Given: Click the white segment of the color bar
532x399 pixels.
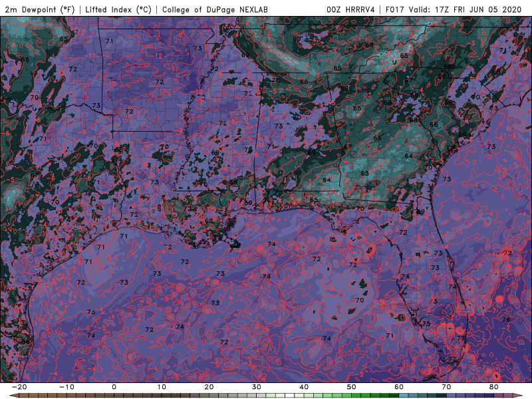Looking at the screenshot, I should (290, 396).
